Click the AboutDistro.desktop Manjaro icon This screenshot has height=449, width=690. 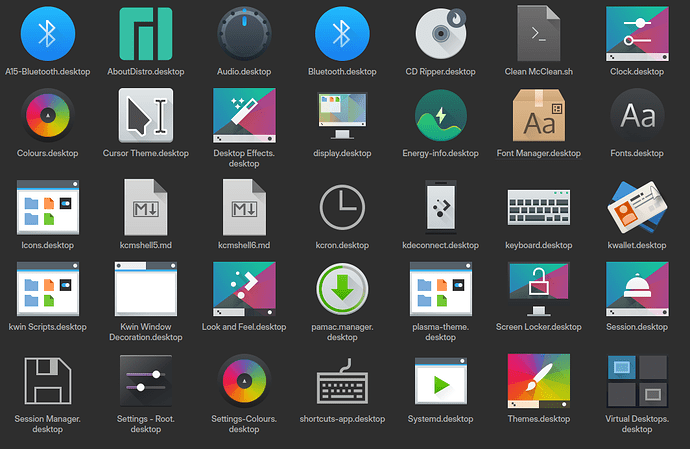point(146,33)
